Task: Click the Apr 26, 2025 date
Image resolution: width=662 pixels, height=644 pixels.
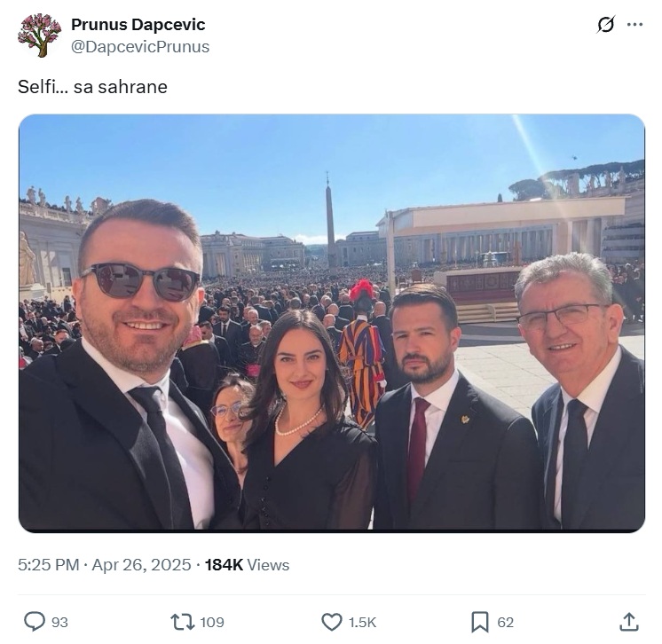Action: tap(141, 565)
